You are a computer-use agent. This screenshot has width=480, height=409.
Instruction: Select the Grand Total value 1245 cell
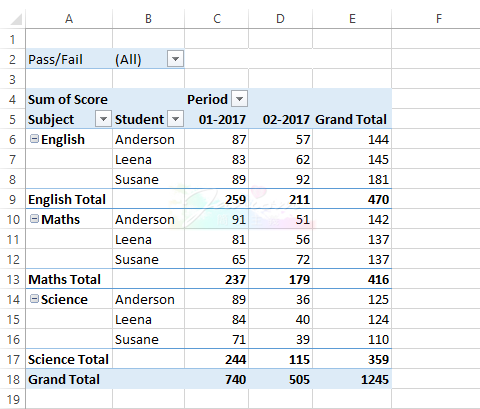tap(352, 379)
